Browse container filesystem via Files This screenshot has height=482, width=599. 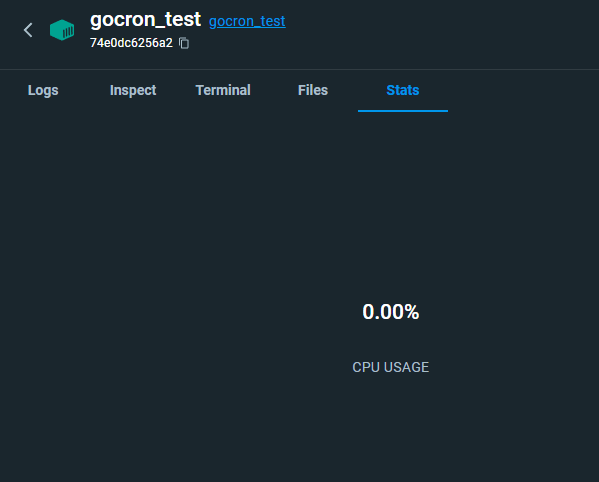tap(313, 91)
